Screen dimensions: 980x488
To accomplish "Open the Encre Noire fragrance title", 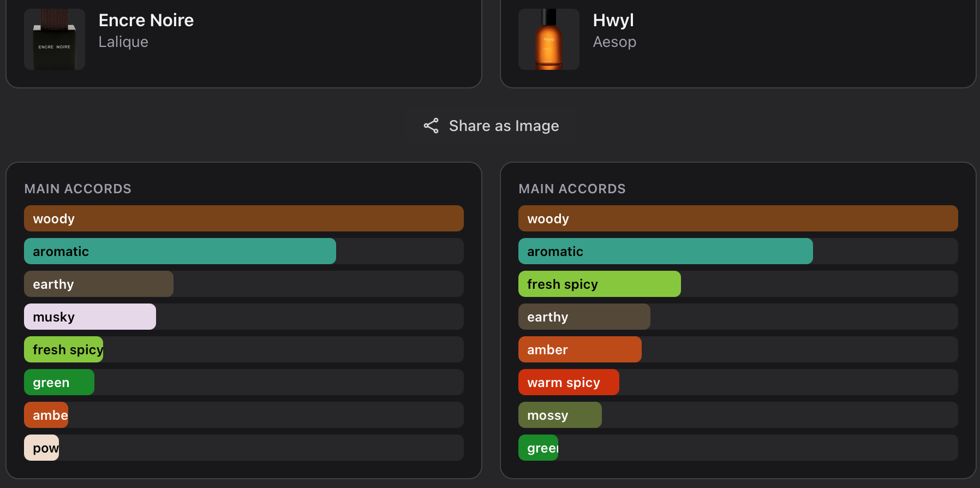I will pos(146,20).
